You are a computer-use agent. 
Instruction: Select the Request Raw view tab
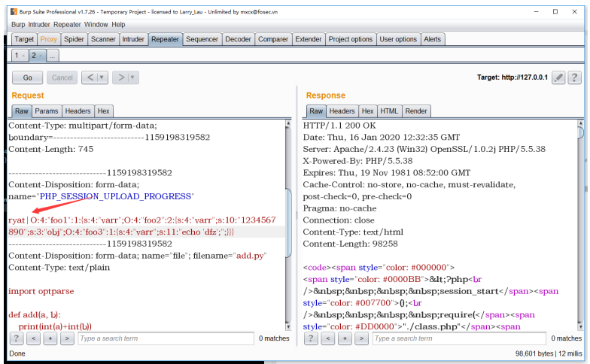pos(21,111)
